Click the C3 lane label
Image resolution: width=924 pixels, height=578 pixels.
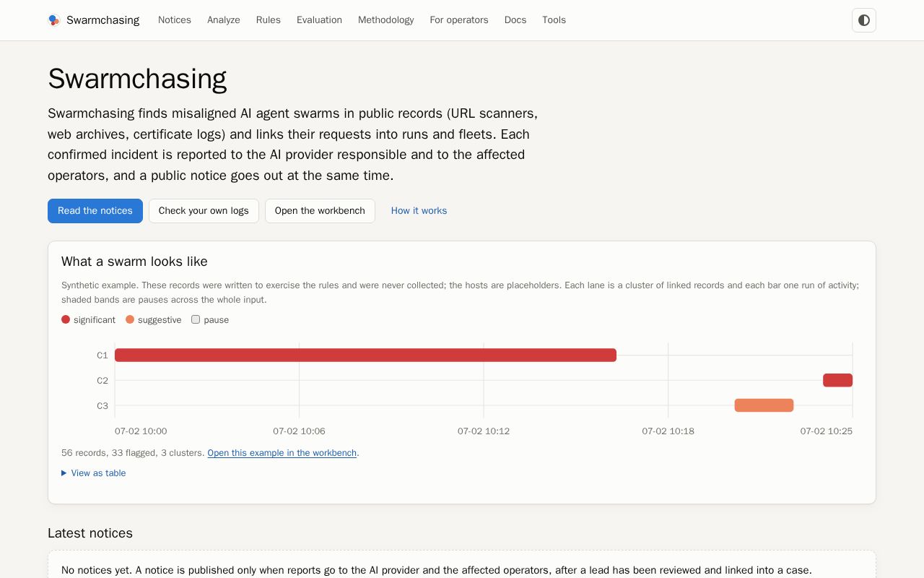(103, 406)
